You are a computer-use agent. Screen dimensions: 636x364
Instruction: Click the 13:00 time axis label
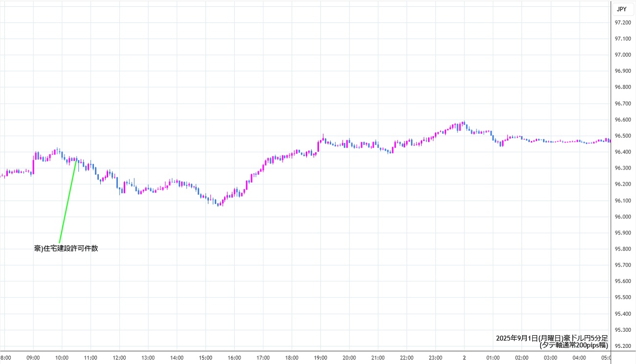pyautogui.click(x=148, y=358)
